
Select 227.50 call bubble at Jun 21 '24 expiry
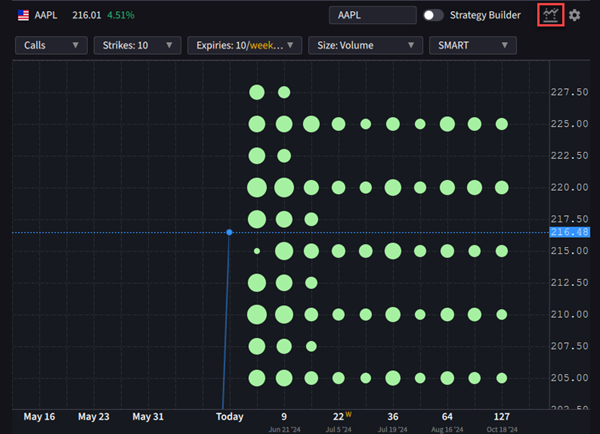pyautogui.click(x=284, y=92)
